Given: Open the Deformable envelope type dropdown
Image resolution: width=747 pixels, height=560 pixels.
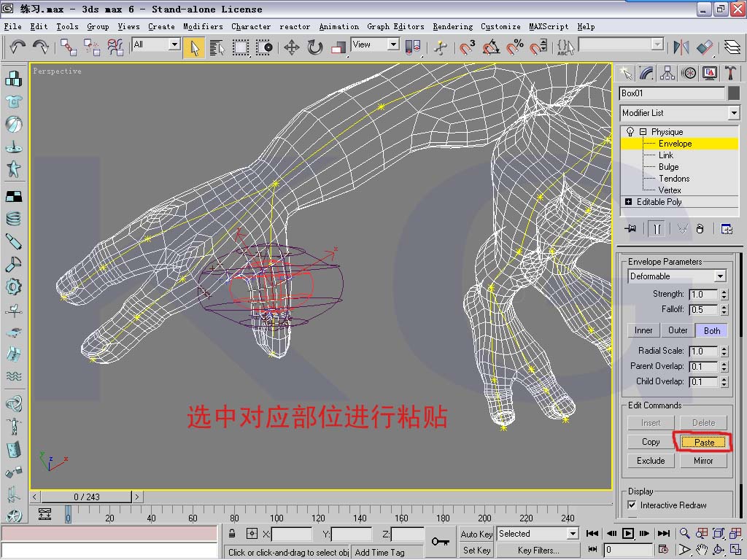Looking at the screenshot, I should 720,276.
